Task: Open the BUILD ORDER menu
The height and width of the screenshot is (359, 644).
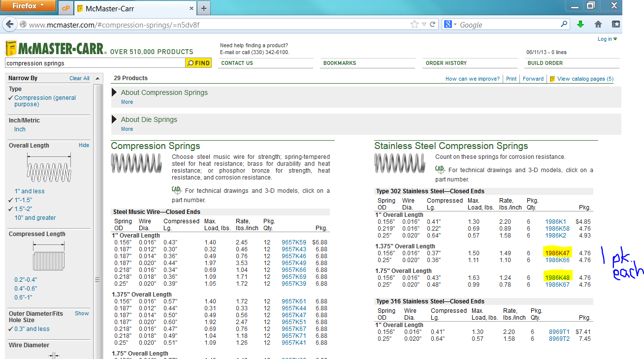Action: coord(545,63)
